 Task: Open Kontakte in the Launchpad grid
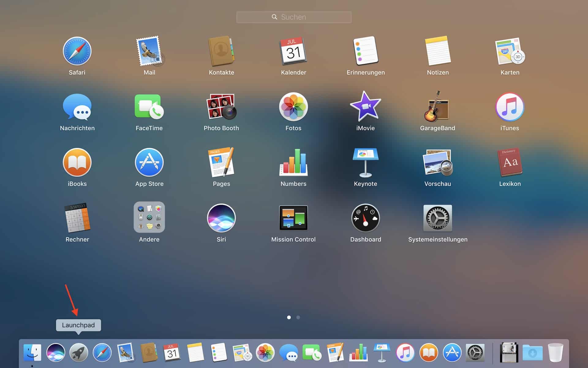click(x=221, y=51)
